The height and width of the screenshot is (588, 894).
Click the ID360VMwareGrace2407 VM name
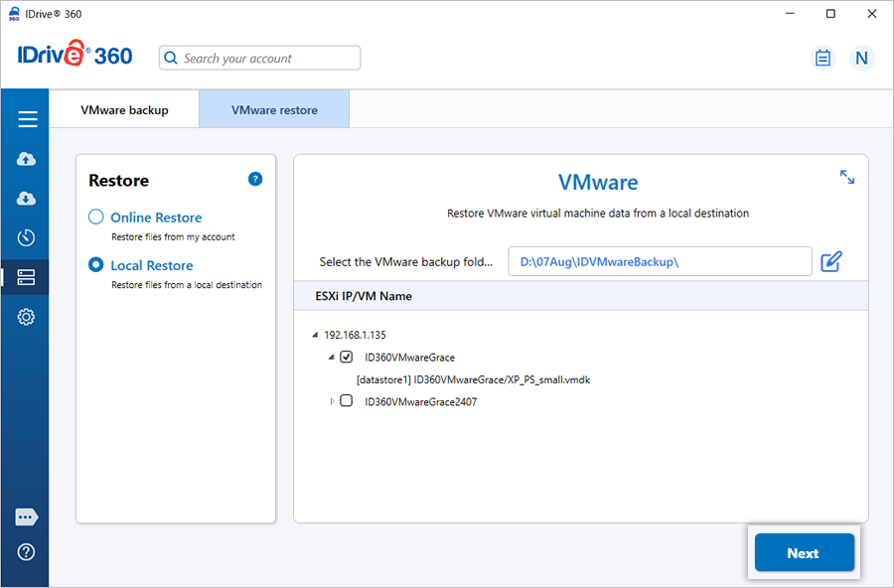[x=421, y=401]
